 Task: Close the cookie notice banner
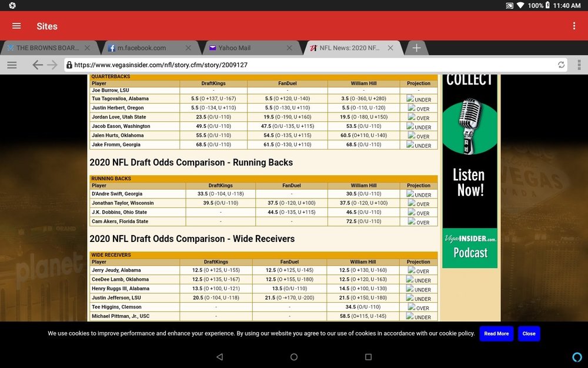[x=529, y=333]
